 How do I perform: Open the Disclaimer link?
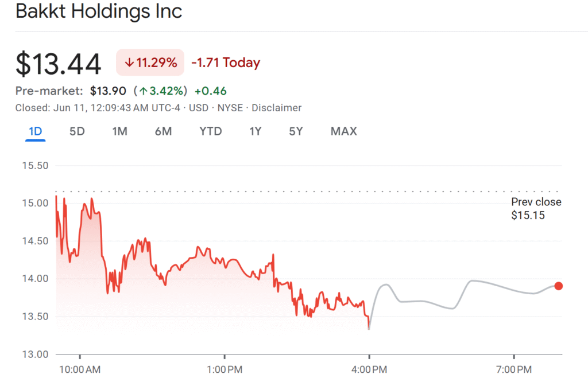tap(276, 108)
